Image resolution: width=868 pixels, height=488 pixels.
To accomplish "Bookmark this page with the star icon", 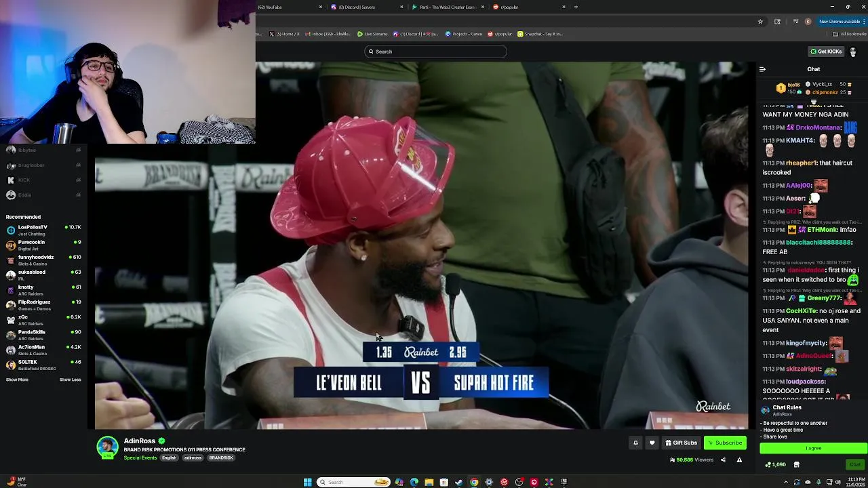I will 760,22.
